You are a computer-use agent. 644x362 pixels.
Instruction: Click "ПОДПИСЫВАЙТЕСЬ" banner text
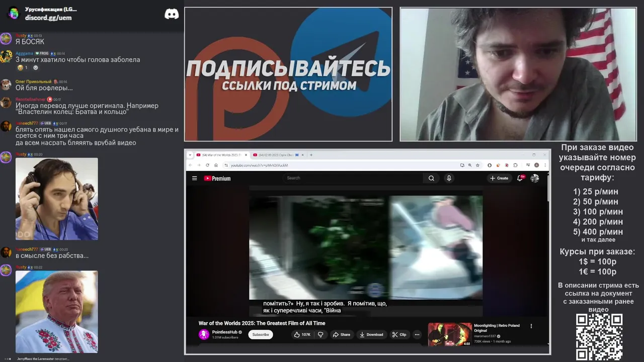(x=288, y=68)
